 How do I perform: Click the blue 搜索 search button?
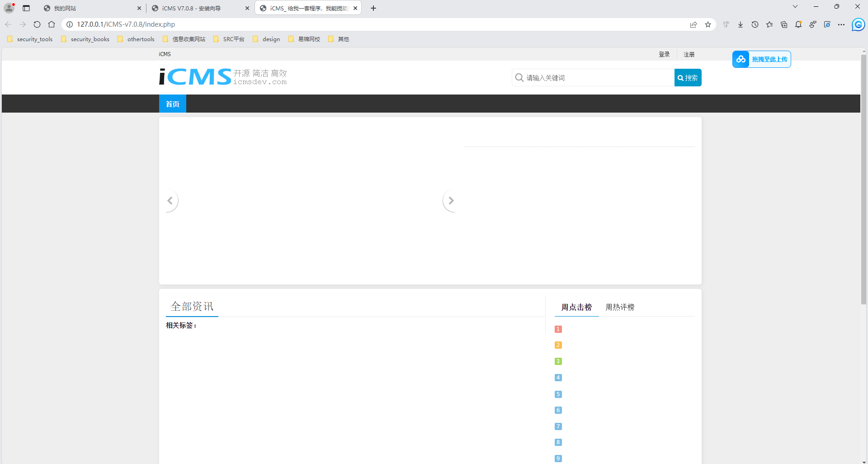(688, 78)
